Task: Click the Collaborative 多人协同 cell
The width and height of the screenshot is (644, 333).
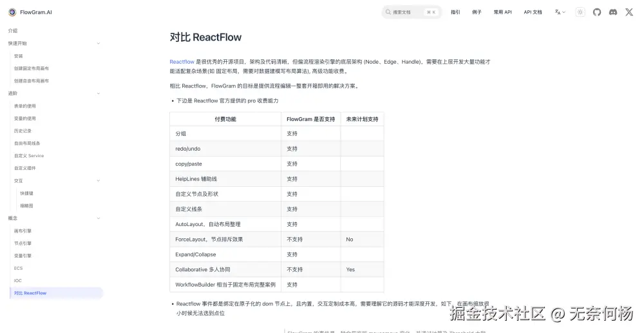Action: 225,270
